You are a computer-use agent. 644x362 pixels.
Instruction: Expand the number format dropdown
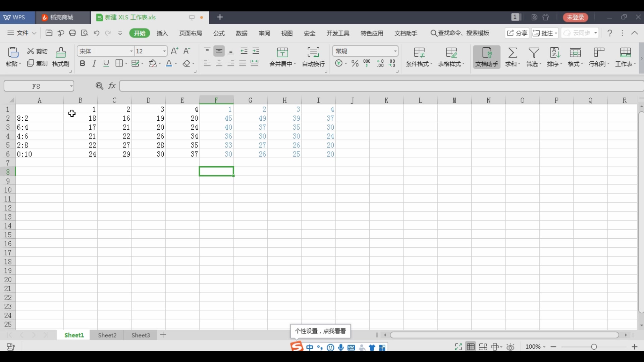click(x=395, y=51)
